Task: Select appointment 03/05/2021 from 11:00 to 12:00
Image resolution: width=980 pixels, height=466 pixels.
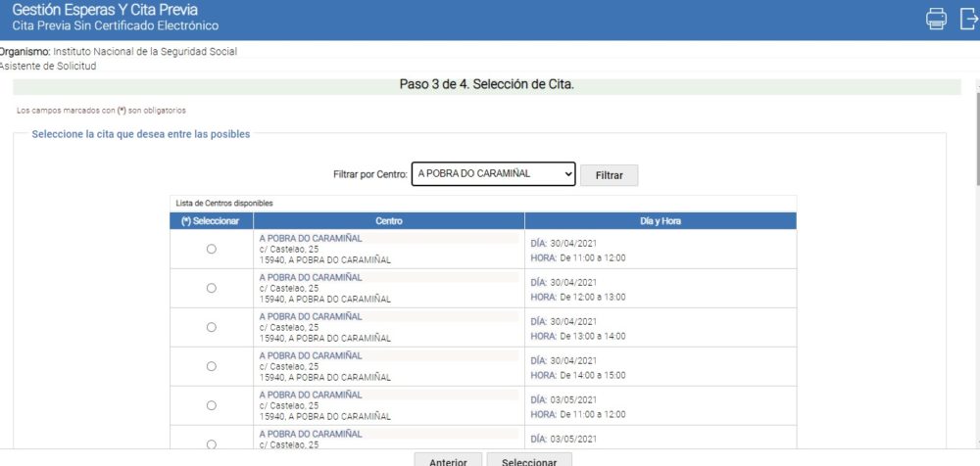Action: click(212, 405)
